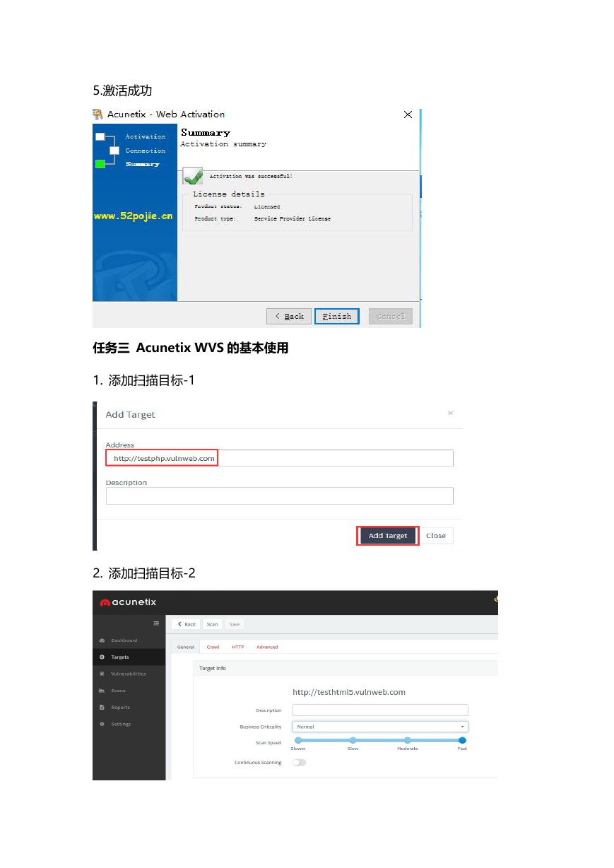
Task: Set Scan Speed slider to Fast
Action: (x=462, y=740)
